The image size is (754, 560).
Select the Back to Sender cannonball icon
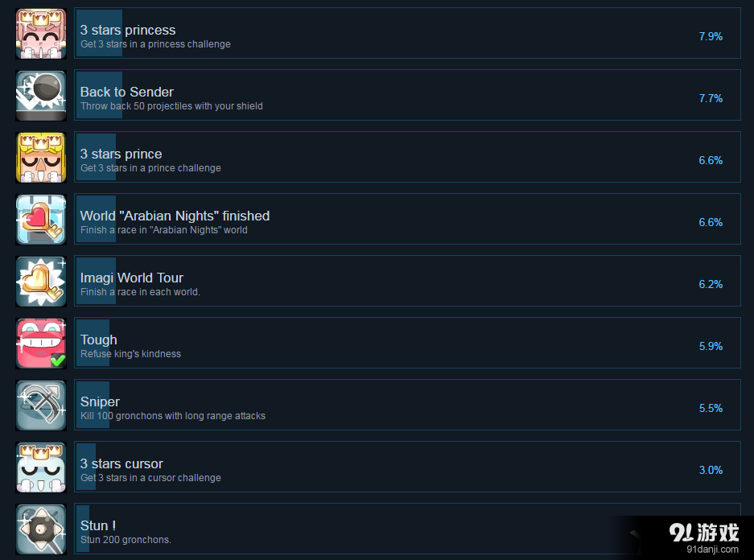click(x=41, y=96)
